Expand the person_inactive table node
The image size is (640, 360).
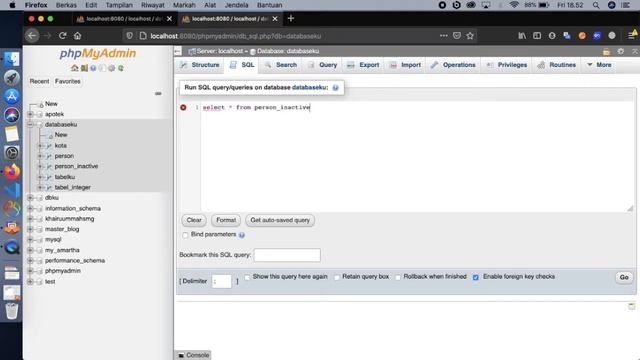40,167
